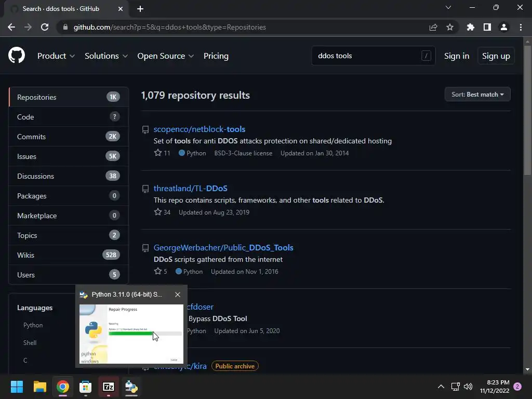532x399 pixels.
Task: Open the cfdoser repository link
Action: (x=200, y=307)
